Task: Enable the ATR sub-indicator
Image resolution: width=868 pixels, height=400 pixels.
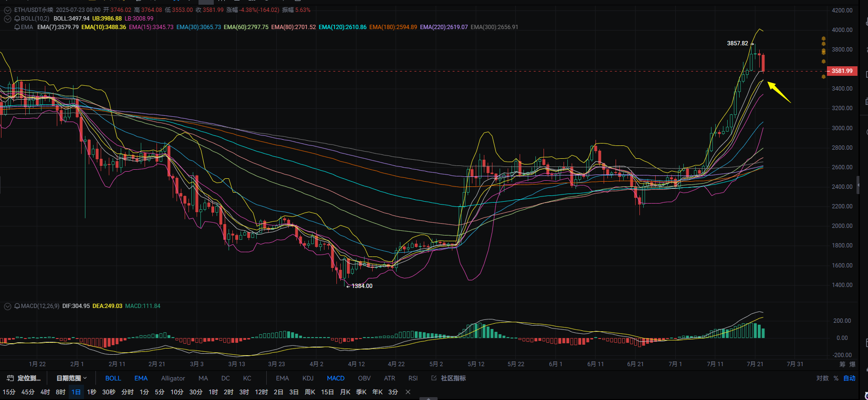Action: pyautogui.click(x=389, y=378)
